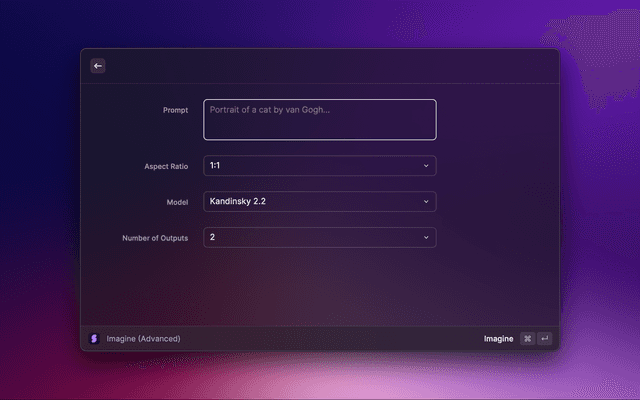Click the 1:1 aspect ratio value
The width and height of the screenshot is (640, 400).
(x=215, y=165)
